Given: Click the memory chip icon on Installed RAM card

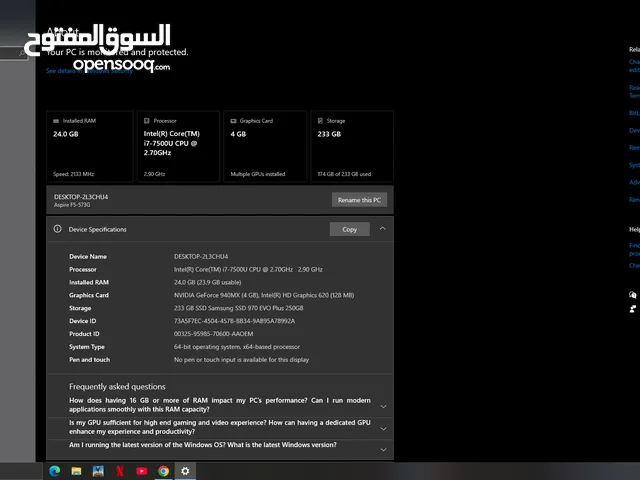Looking at the screenshot, I should [x=56, y=121].
